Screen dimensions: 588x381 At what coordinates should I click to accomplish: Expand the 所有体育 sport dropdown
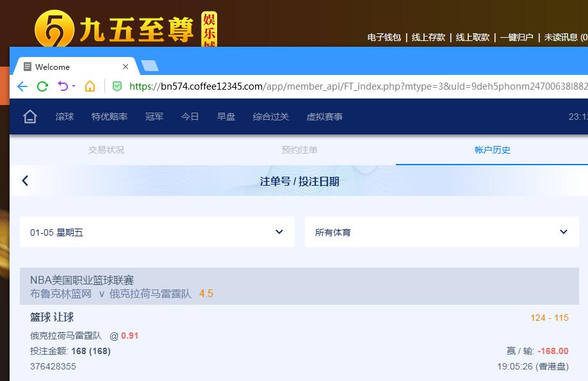click(442, 232)
